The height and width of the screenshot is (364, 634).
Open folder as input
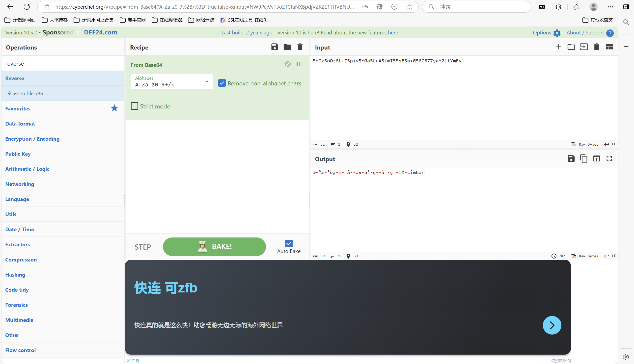(571, 47)
